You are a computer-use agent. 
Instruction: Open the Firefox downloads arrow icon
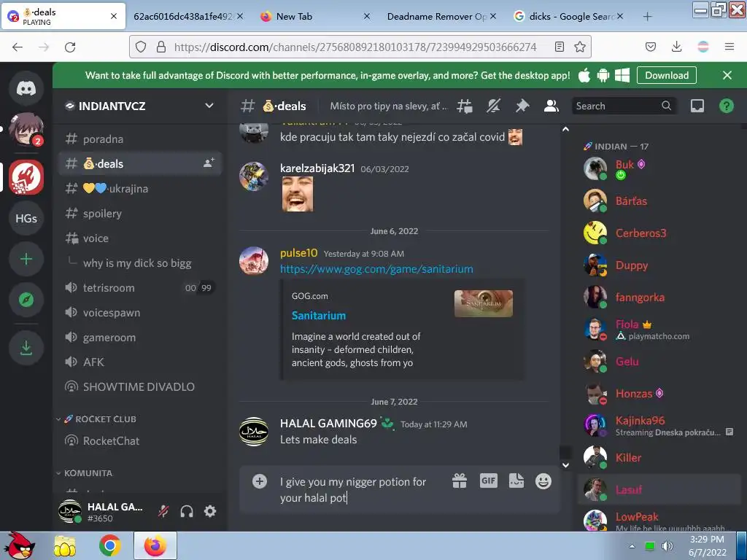coord(676,47)
